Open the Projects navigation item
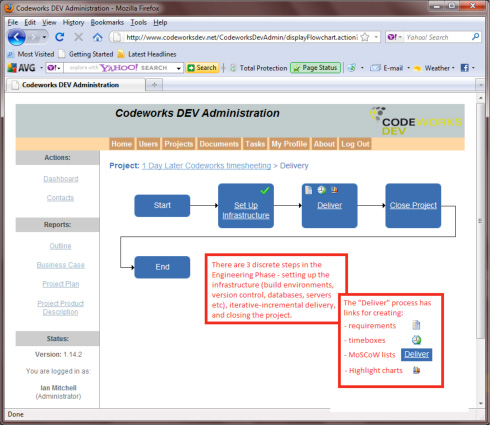Screen dimensions: 493x425 (178, 144)
